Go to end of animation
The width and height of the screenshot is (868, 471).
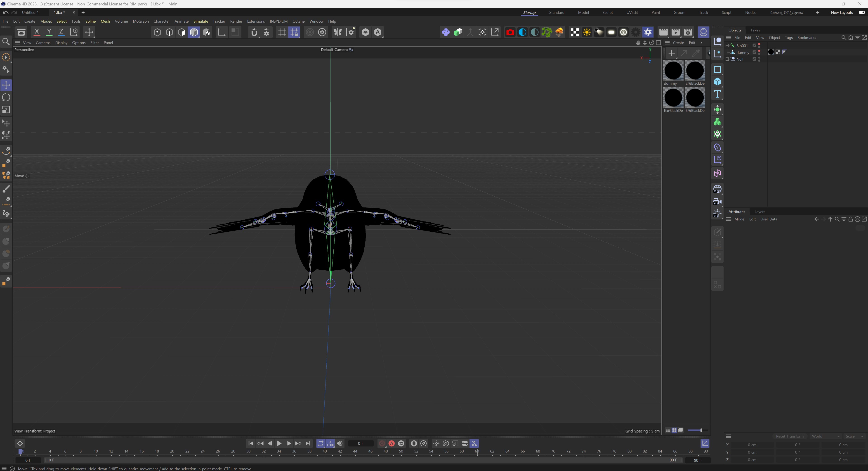tap(308, 443)
